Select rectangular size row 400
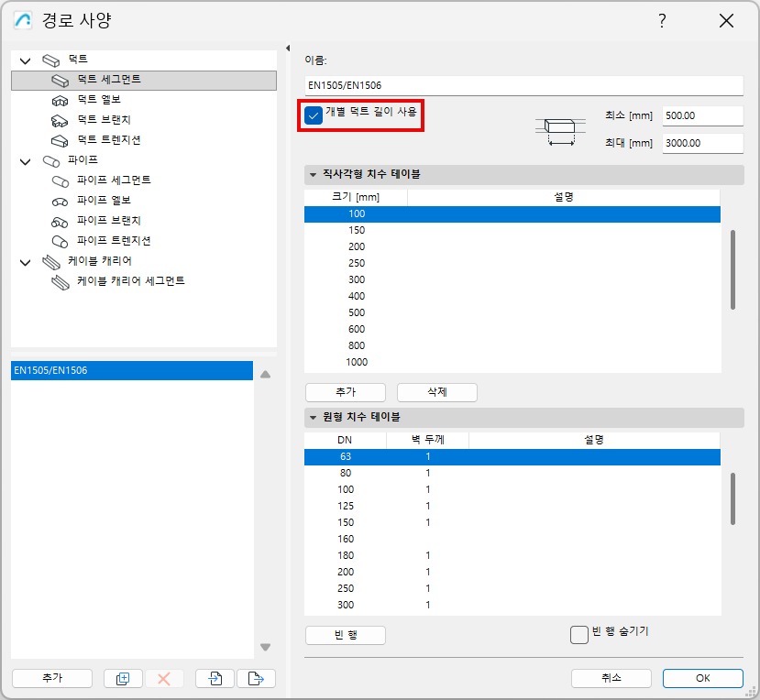The width and height of the screenshot is (760, 700). click(512, 297)
